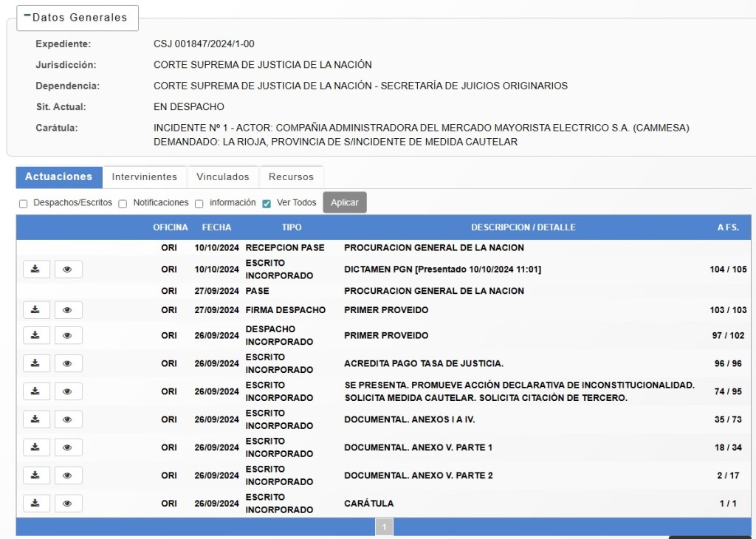
Task: Download the DICTAMEN PGN document
Action: 36,269
